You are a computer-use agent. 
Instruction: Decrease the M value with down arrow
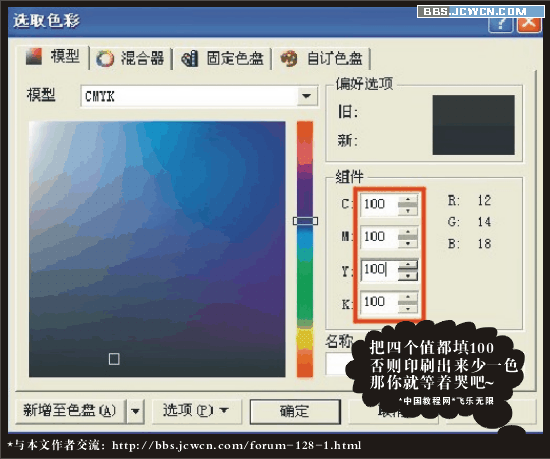[408, 243]
